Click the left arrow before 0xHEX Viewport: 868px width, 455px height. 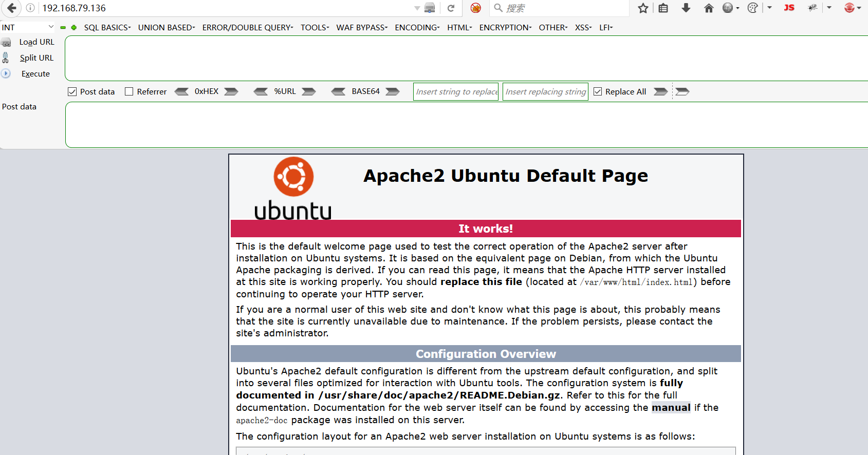181,91
